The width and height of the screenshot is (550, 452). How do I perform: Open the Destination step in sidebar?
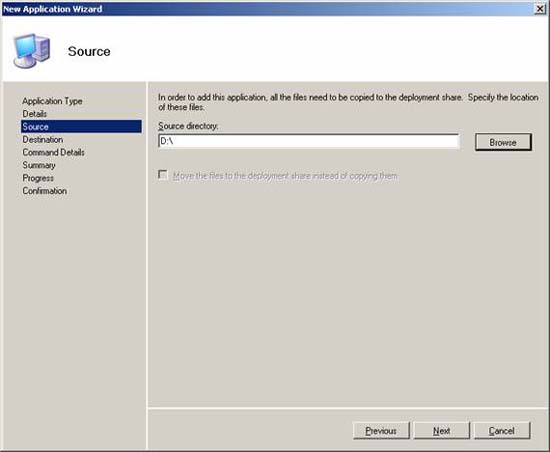tap(43, 140)
